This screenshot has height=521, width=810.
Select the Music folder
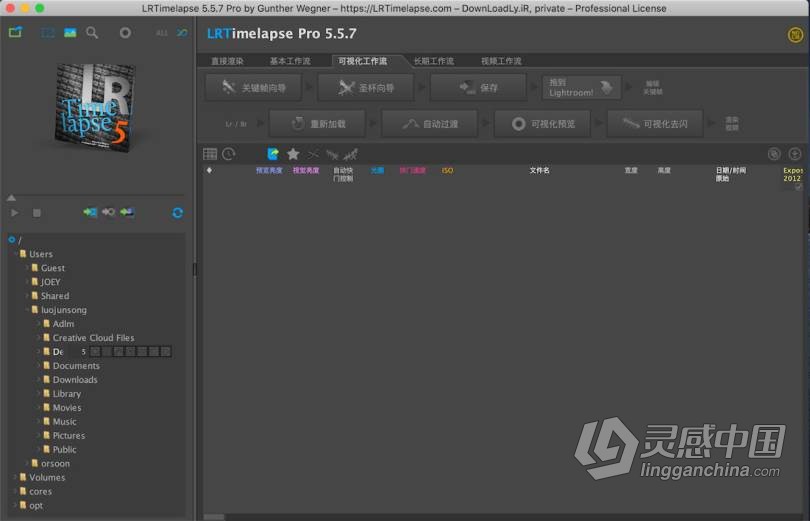point(64,421)
